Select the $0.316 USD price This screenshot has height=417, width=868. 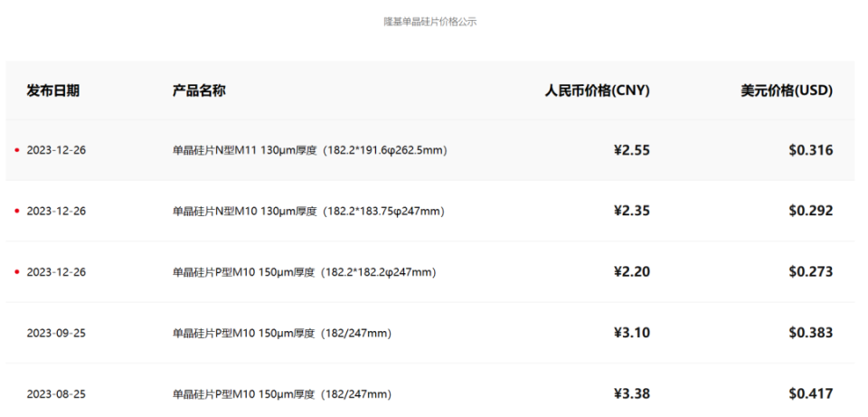[810, 150]
